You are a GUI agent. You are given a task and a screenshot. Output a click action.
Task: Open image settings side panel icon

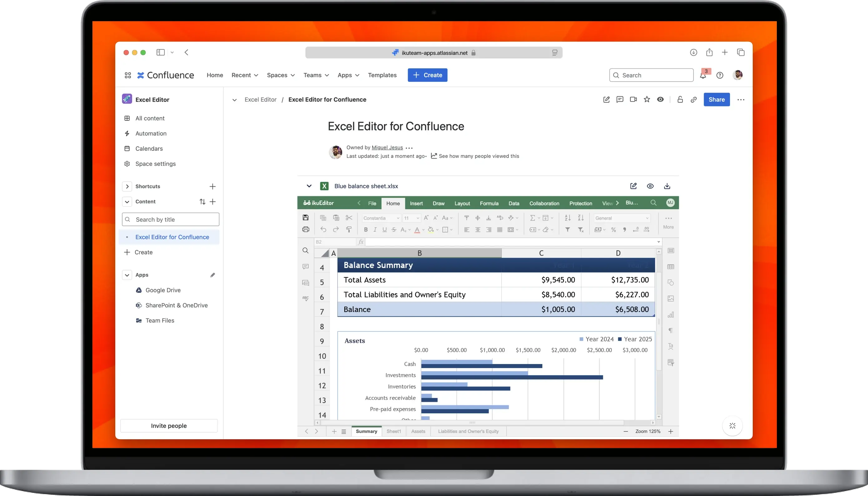(x=671, y=299)
